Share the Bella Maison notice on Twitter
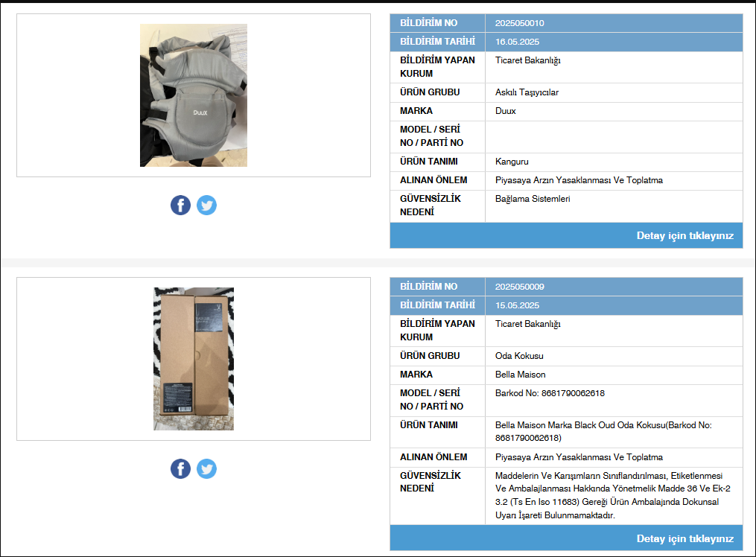The image size is (756, 557). 207,469
